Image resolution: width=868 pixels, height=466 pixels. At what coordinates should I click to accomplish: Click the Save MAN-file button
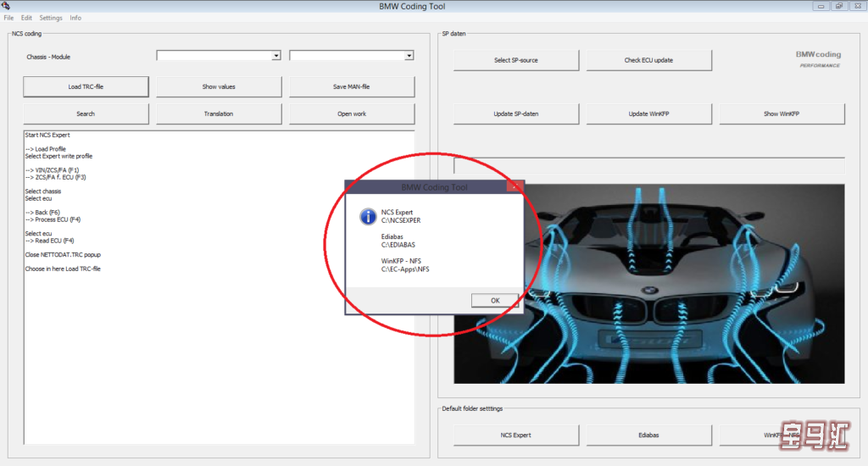click(352, 87)
